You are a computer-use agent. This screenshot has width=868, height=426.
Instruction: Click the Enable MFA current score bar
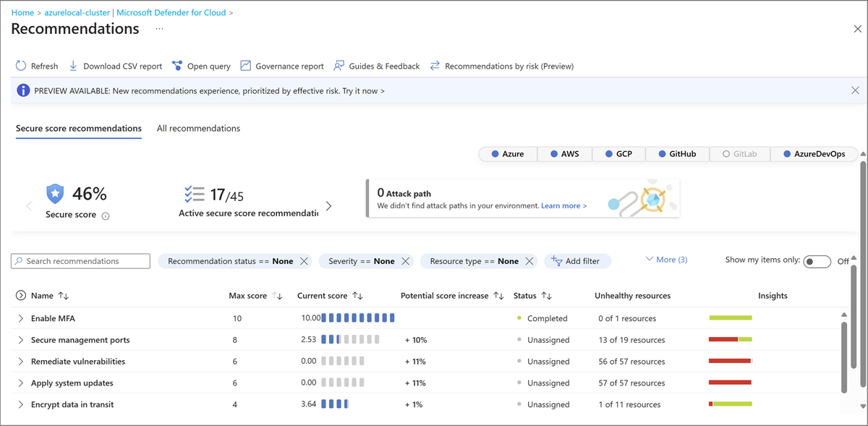(x=358, y=318)
